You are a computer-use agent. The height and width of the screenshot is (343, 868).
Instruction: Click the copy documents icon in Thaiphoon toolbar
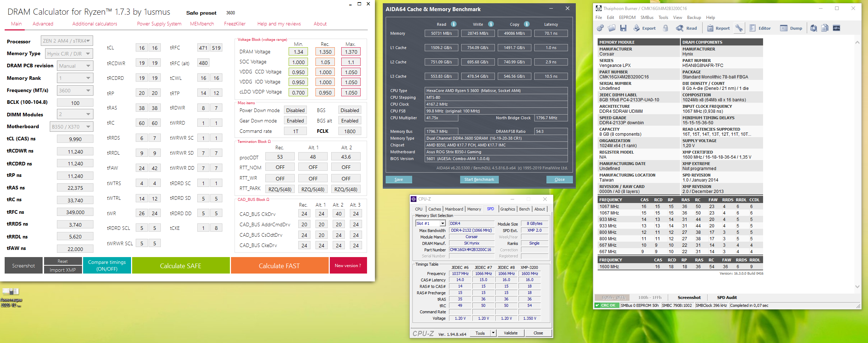click(825, 28)
